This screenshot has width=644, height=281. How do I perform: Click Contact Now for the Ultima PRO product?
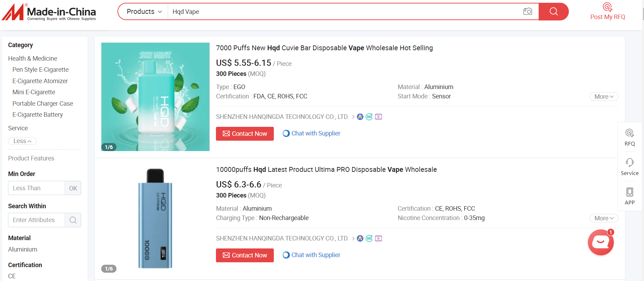(245, 255)
